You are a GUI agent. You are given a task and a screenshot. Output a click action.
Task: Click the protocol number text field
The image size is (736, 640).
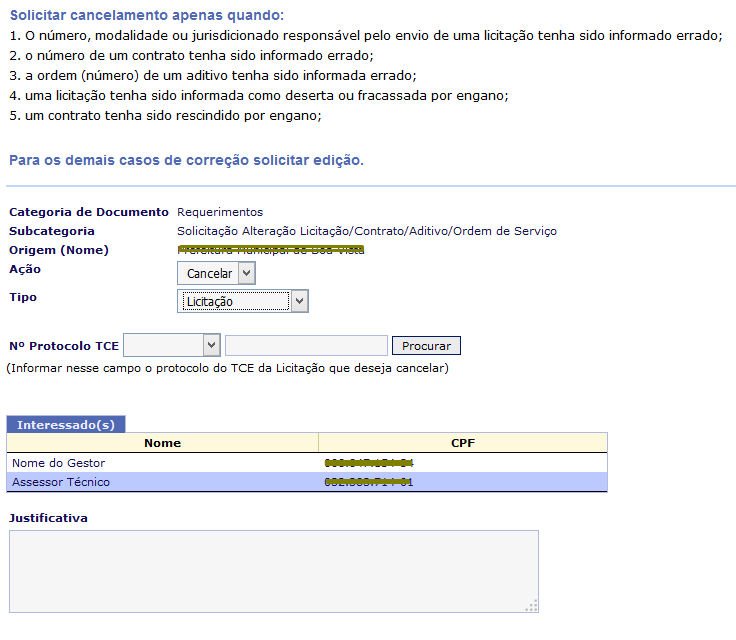306,346
